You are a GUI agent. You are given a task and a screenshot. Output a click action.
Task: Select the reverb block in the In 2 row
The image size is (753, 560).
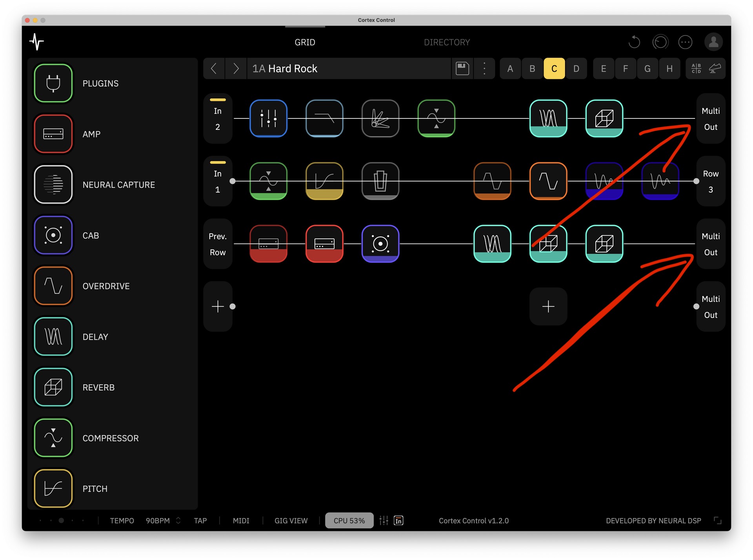(x=604, y=118)
